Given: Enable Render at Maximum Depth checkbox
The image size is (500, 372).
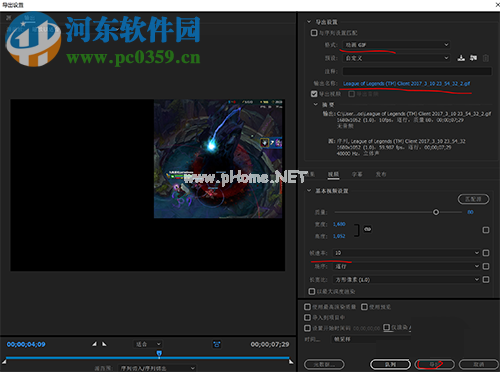Looking at the screenshot, I should click(x=312, y=292).
